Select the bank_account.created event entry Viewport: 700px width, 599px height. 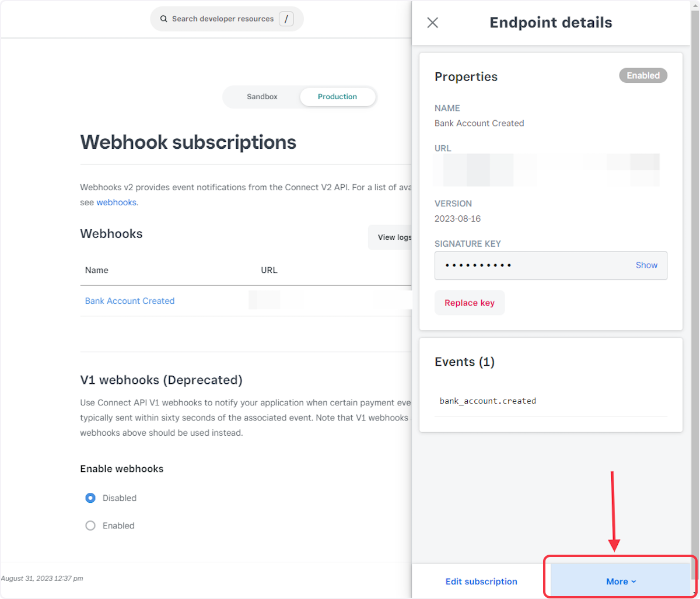tap(488, 401)
